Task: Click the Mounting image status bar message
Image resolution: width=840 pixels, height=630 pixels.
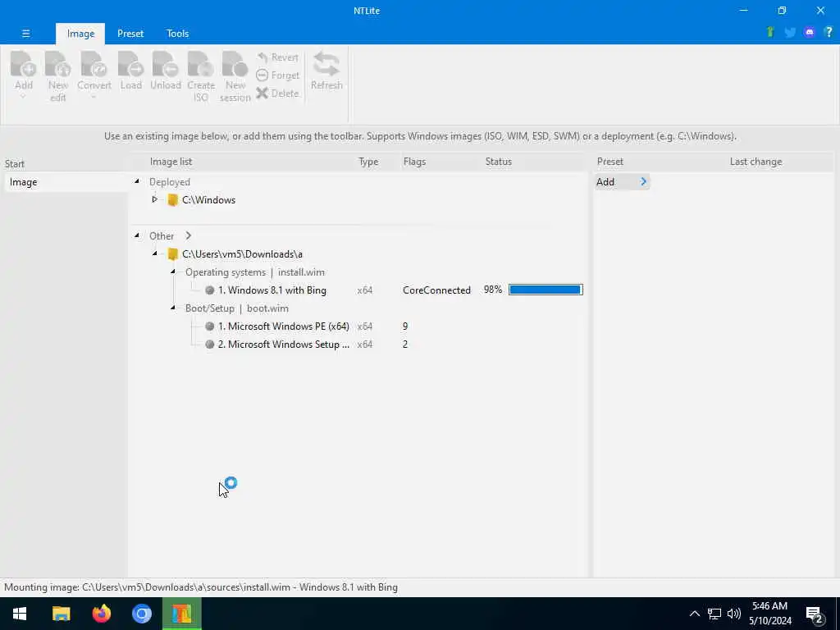Action: tap(201, 587)
